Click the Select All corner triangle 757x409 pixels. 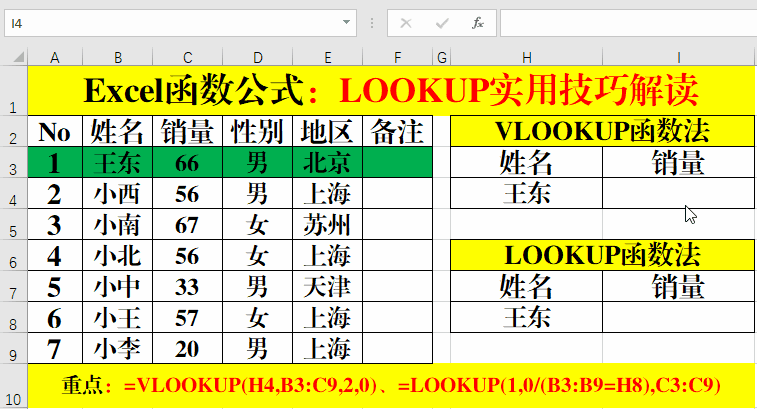point(18,57)
